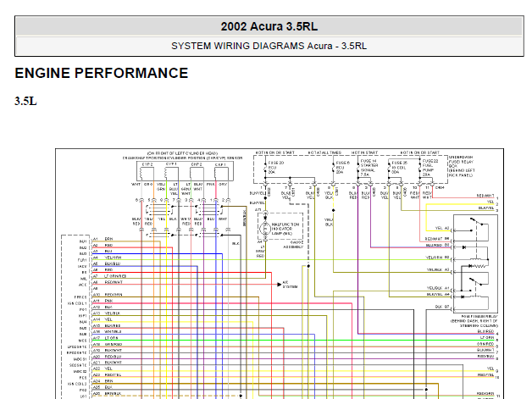Screen dimensions: 532x399
Task: Click 'FUSE 20 ECU 20A' label
Action: [275, 168]
